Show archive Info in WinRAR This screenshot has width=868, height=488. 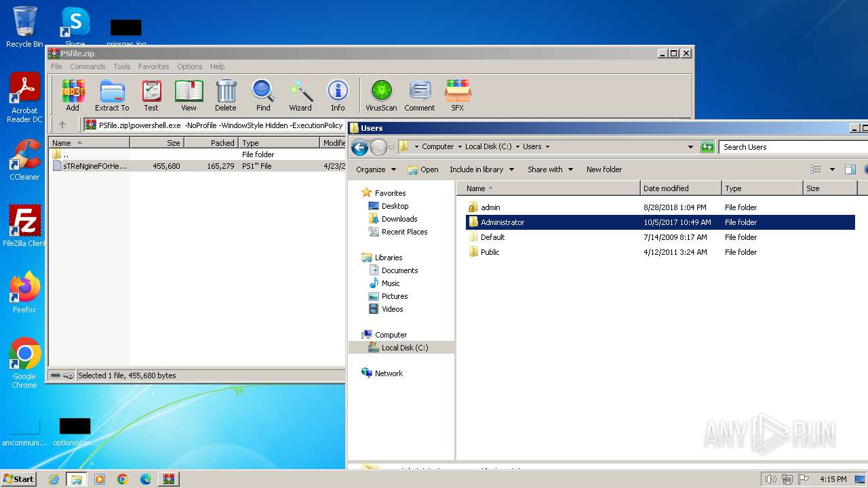coord(338,96)
